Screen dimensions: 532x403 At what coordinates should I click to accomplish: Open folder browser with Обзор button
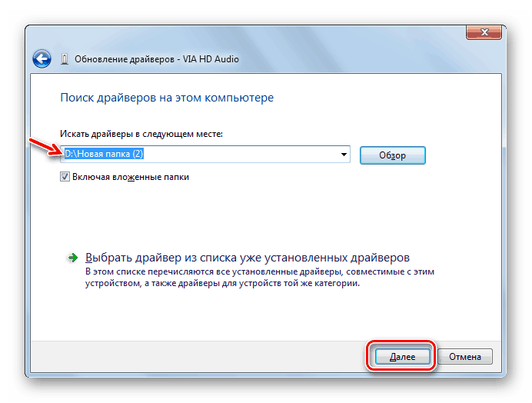pos(393,155)
